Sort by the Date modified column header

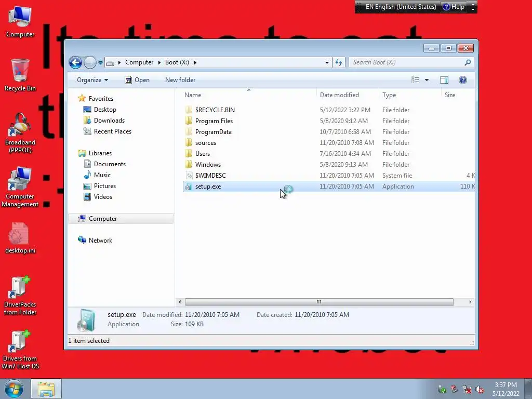(x=339, y=95)
